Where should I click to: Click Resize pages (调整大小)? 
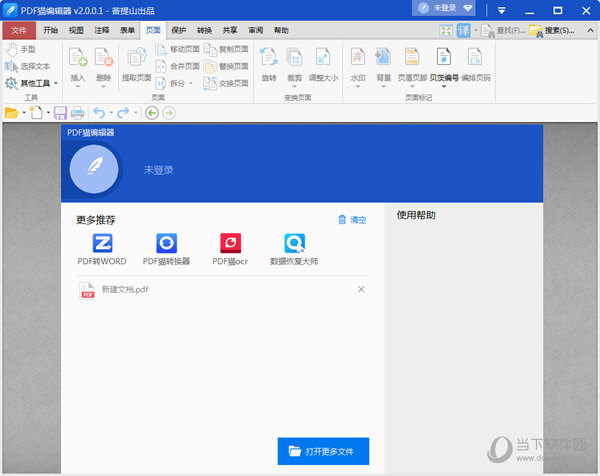(x=323, y=65)
